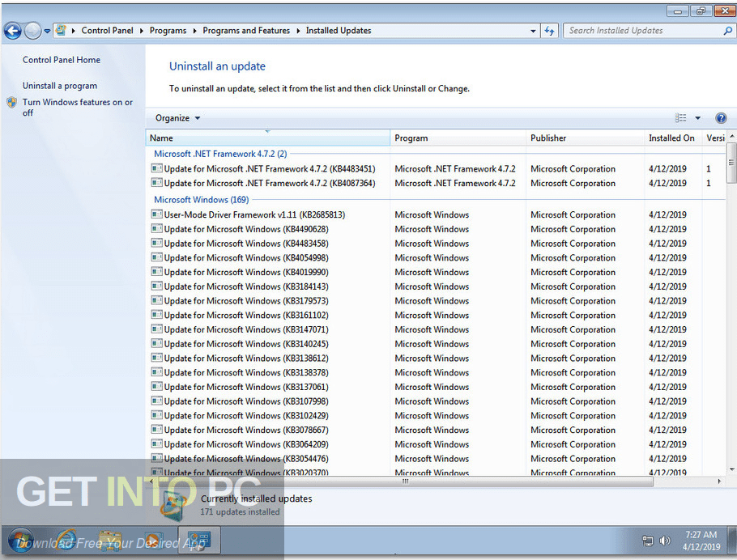Screen dimensions: 737x560
Task: Click the scroll down arrow of list
Action: point(731,469)
